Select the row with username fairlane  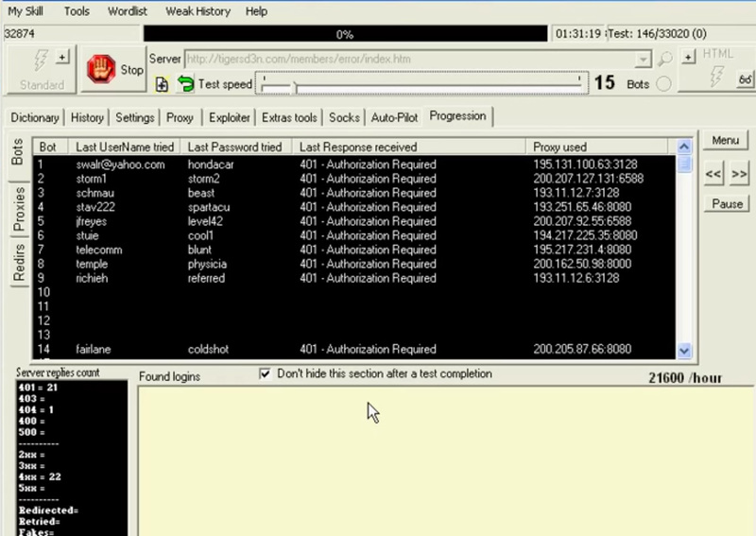pyautogui.click(x=353, y=349)
